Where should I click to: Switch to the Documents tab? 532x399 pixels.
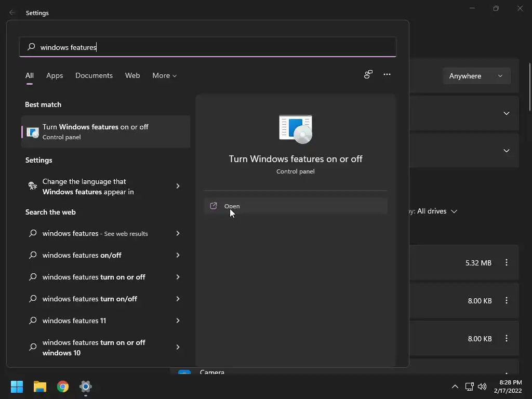point(94,75)
